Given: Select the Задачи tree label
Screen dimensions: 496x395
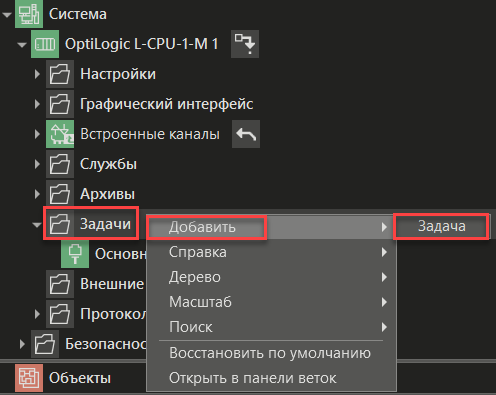Looking at the screenshot, I should point(105,224).
